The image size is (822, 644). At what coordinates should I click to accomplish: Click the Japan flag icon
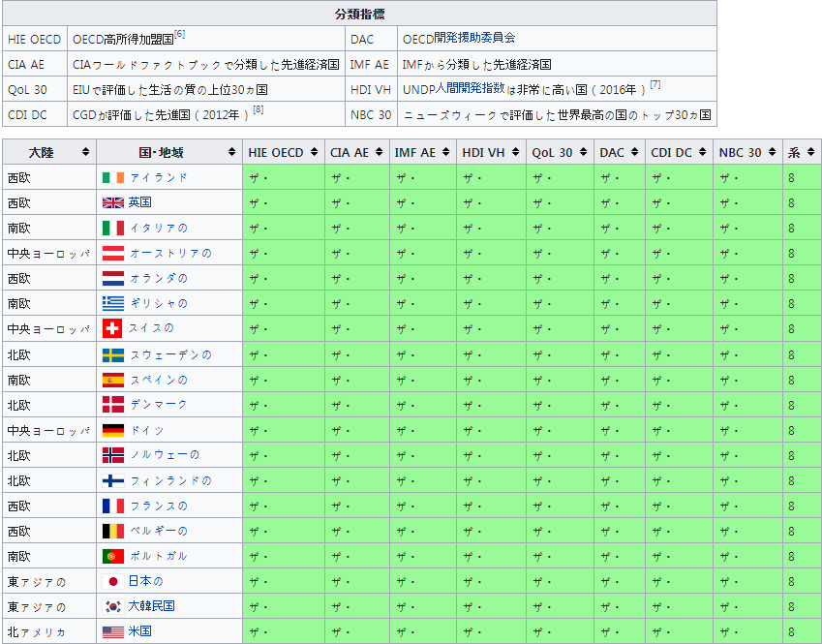(111, 581)
